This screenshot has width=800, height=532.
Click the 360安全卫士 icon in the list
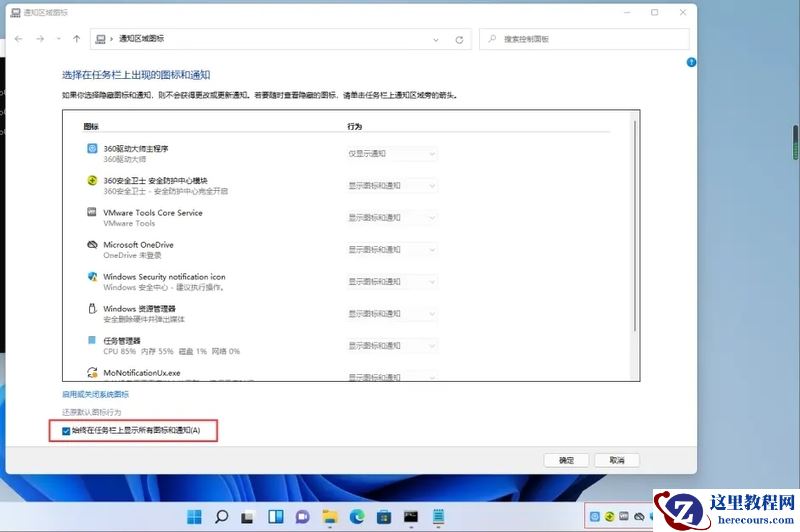coord(92,180)
